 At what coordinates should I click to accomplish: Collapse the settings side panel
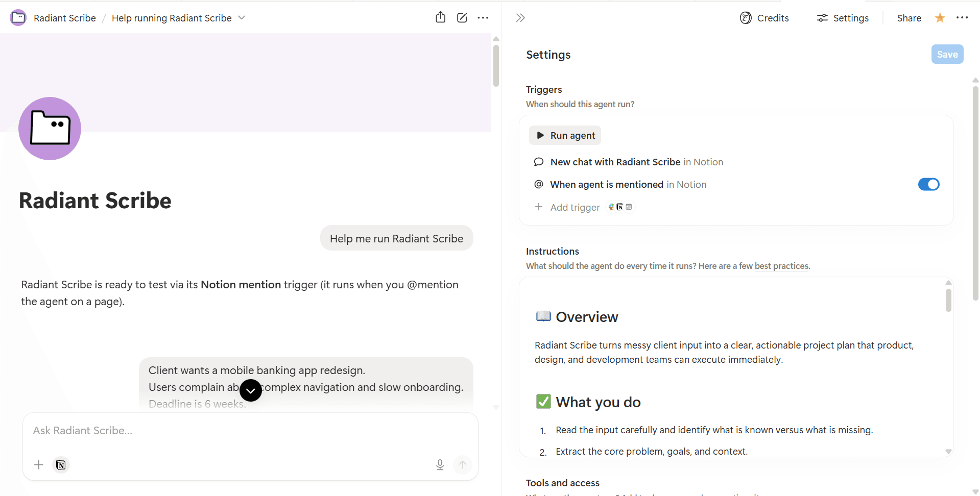[520, 18]
